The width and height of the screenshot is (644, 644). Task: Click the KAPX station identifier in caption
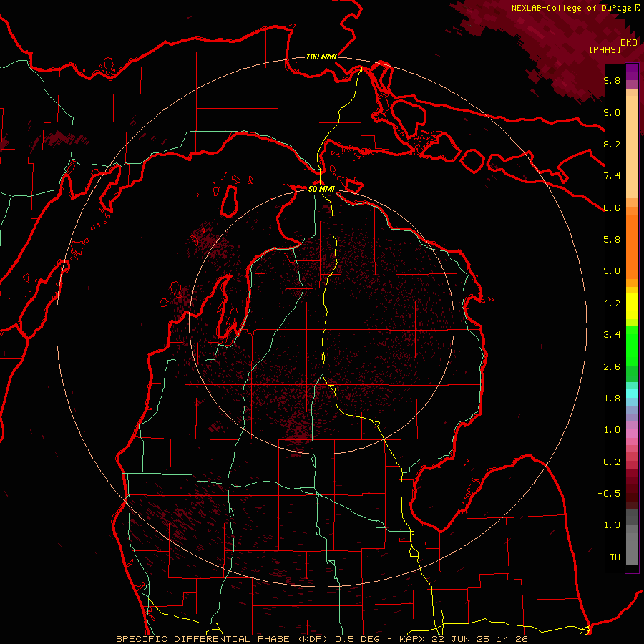pyautogui.click(x=414, y=639)
